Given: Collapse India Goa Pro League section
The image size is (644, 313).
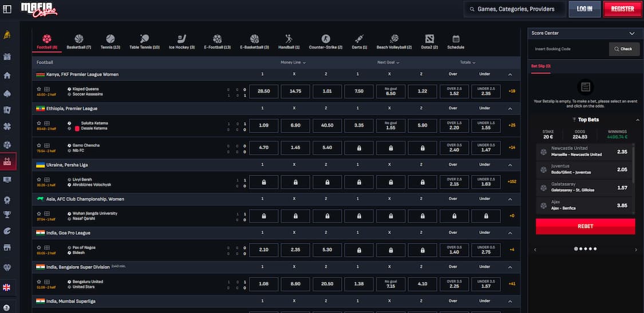Looking at the screenshot, I should tap(509, 233).
